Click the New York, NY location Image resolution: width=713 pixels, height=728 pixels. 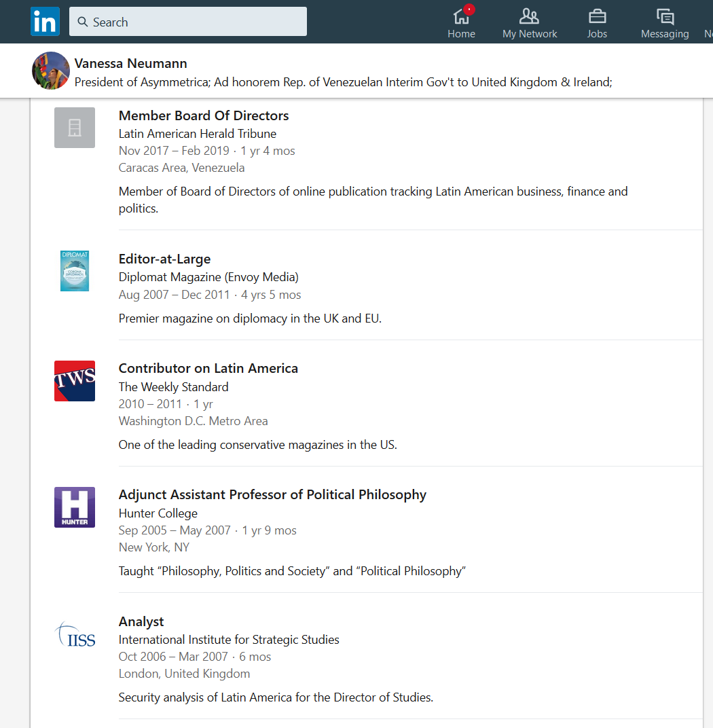154,547
